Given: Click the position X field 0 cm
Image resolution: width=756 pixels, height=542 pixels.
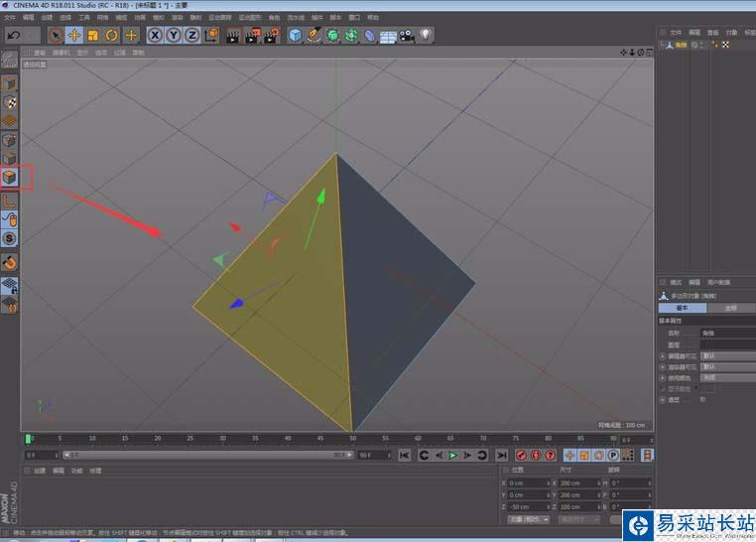Looking at the screenshot, I should tap(529, 482).
